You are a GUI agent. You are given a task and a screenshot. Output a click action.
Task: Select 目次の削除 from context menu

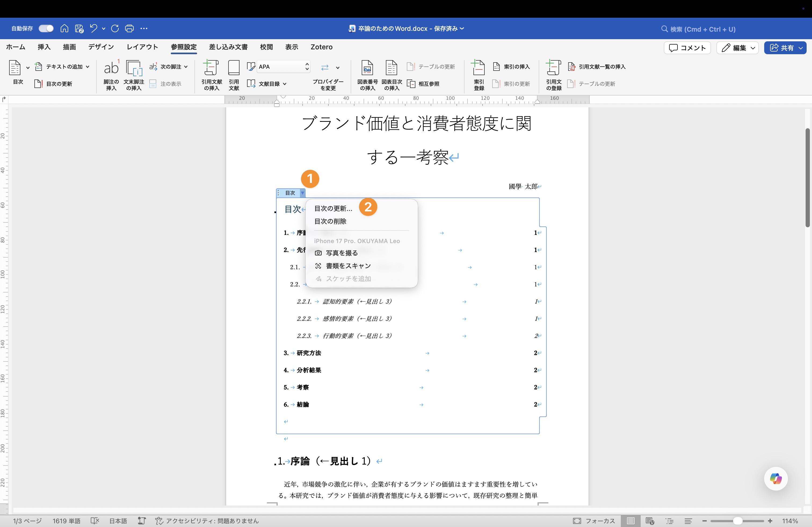pos(330,221)
